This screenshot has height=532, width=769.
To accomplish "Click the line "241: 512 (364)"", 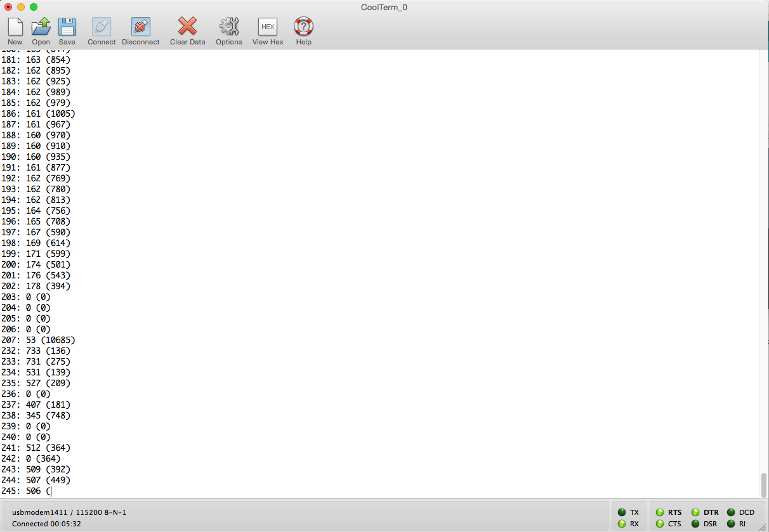I will tap(36, 448).
